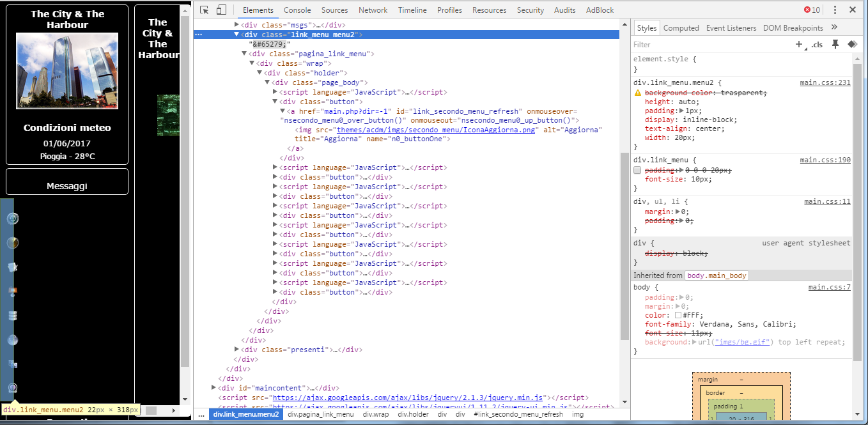This screenshot has height=425, width=868.
Task: Click the yellow warning icon beside background-color
Action: point(637,93)
